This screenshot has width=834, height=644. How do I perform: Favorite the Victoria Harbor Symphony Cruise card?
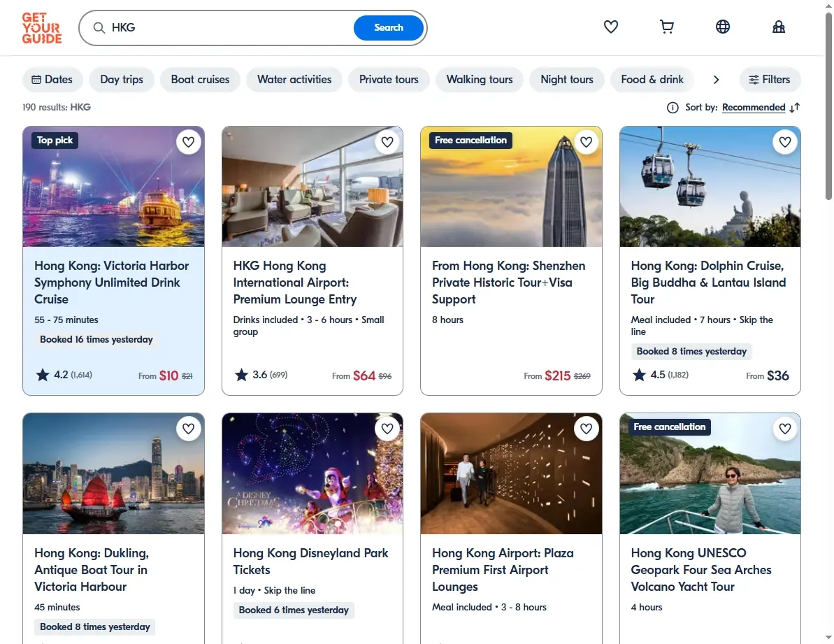click(x=188, y=142)
